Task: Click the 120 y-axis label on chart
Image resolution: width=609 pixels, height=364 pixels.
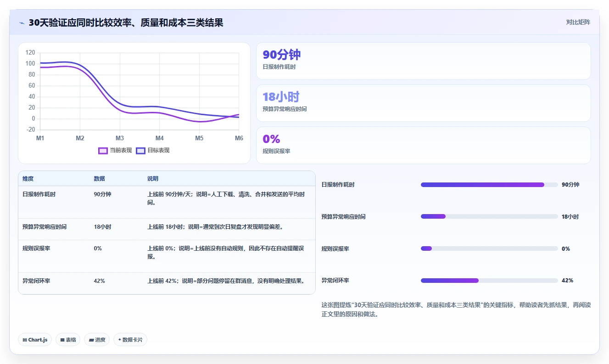Action: [30, 53]
